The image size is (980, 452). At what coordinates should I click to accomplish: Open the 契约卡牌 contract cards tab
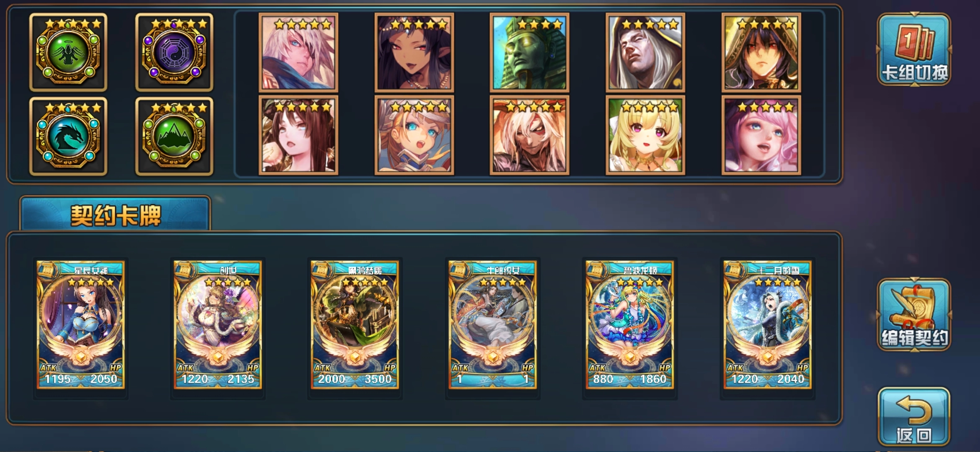click(115, 214)
